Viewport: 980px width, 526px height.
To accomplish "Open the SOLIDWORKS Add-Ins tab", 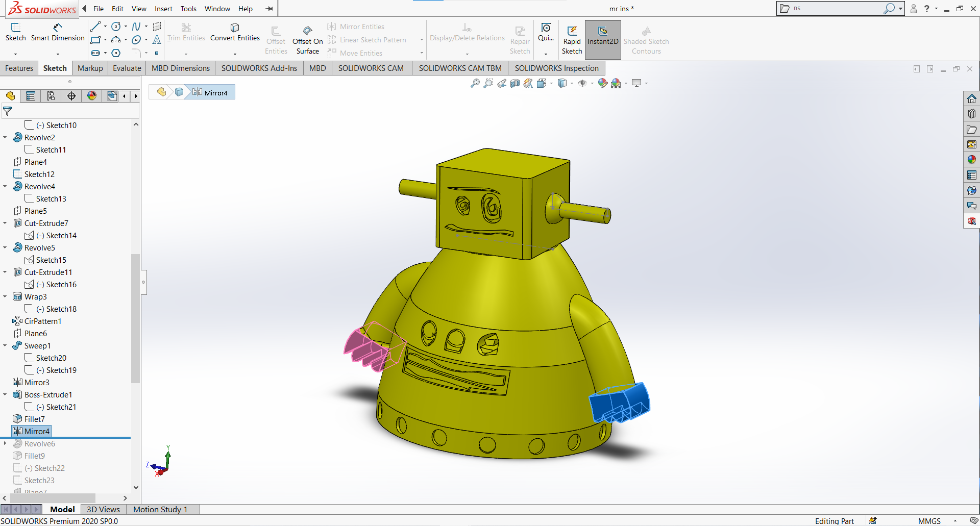I will pos(259,68).
